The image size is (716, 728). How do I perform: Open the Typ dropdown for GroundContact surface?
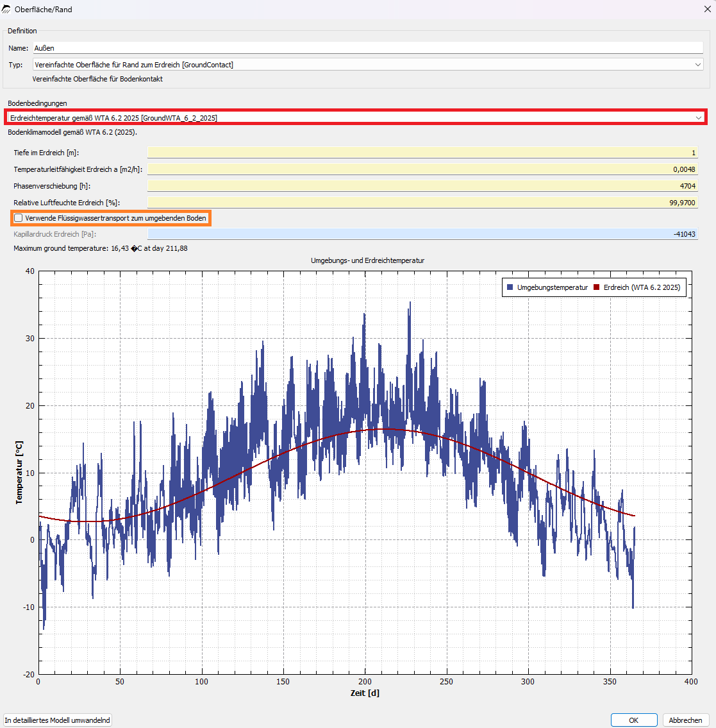[x=368, y=65]
